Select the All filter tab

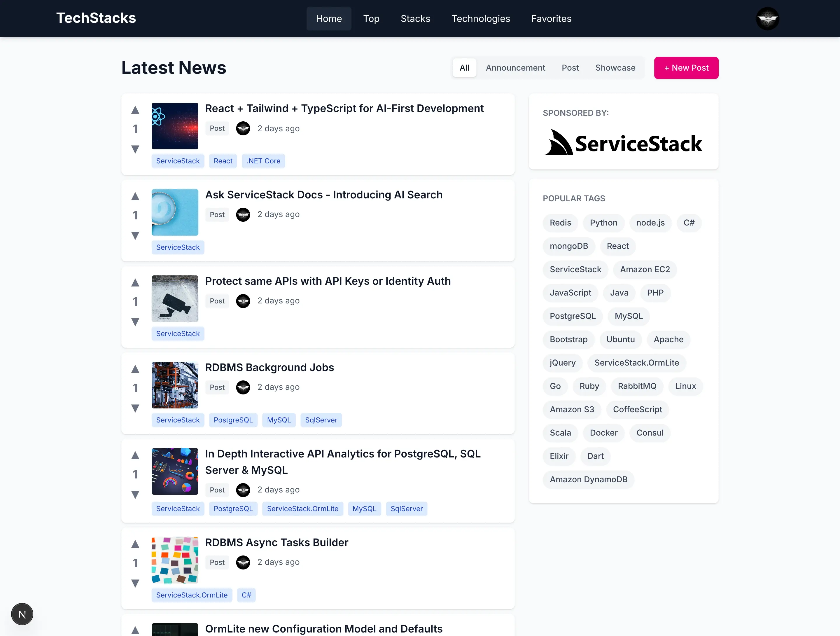[x=464, y=68]
